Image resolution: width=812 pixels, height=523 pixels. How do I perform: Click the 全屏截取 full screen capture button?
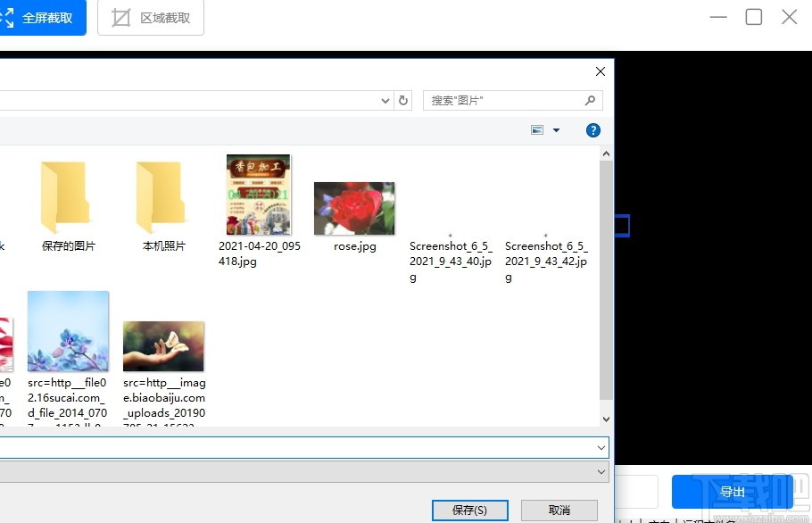pyautogui.click(x=43, y=18)
